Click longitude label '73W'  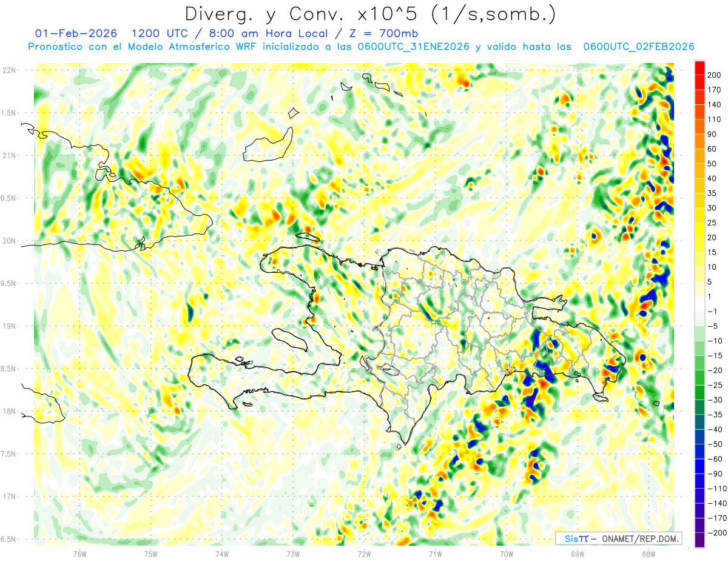292,553
